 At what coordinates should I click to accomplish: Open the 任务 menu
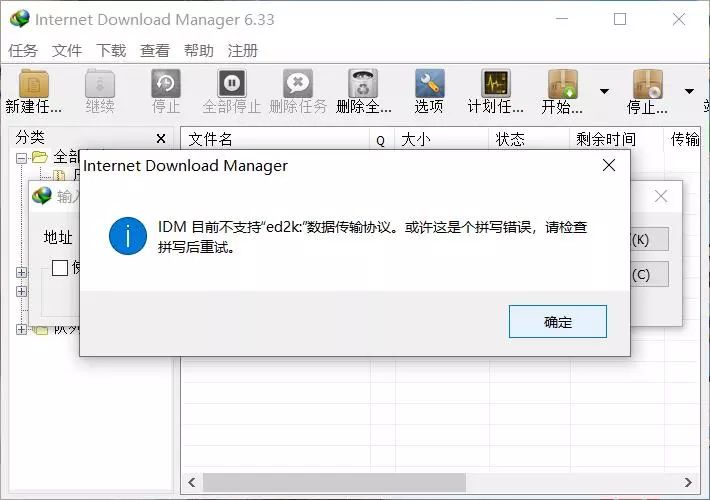coord(23,51)
